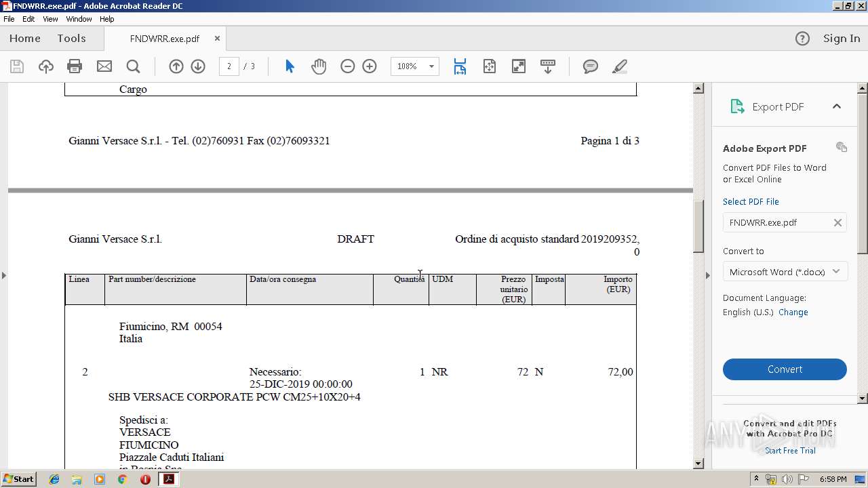Go to the previous page arrow
This screenshot has height=488, width=868.
click(176, 66)
